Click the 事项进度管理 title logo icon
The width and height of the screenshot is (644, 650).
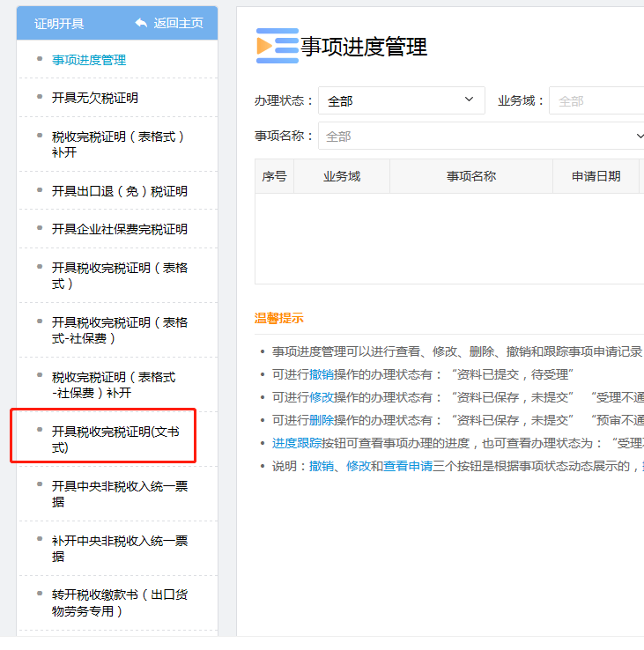[x=277, y=46]
